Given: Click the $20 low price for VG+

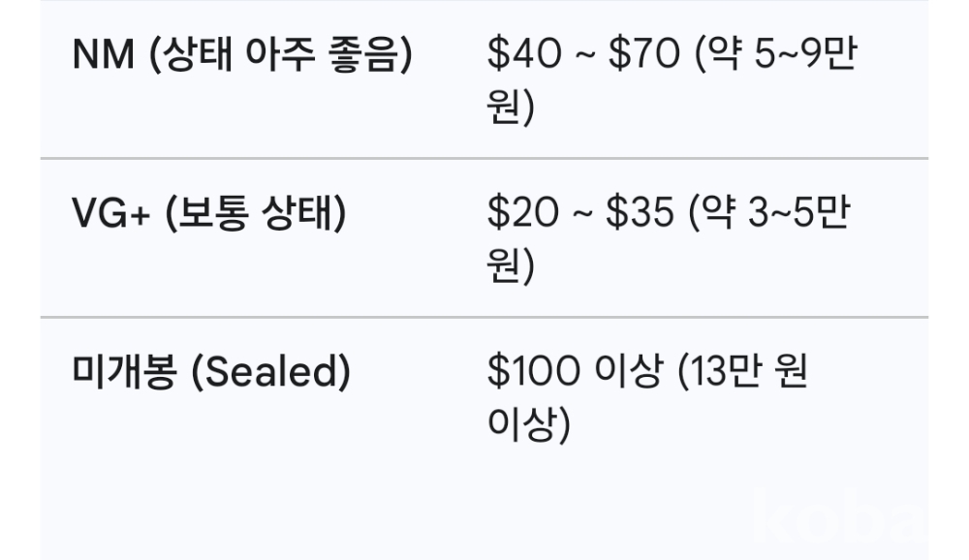Looking at the screenshot, I should [x=522, y=215].
